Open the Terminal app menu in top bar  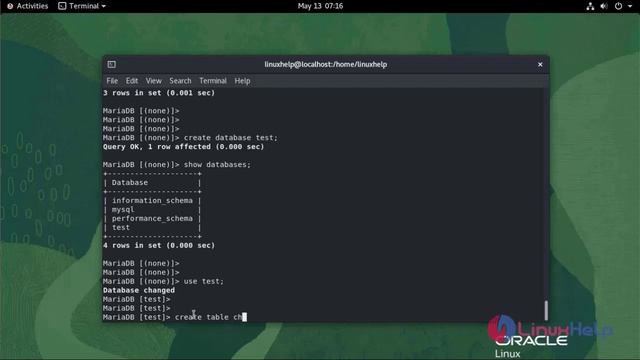82,6
